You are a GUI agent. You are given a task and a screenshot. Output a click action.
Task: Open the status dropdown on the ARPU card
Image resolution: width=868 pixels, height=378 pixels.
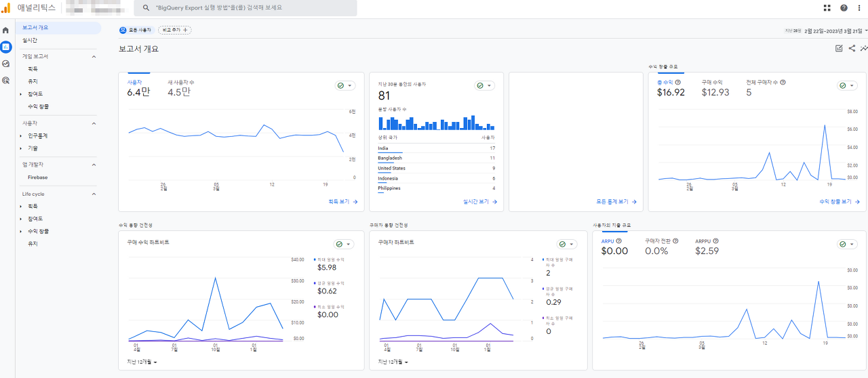tap(847, 244)
